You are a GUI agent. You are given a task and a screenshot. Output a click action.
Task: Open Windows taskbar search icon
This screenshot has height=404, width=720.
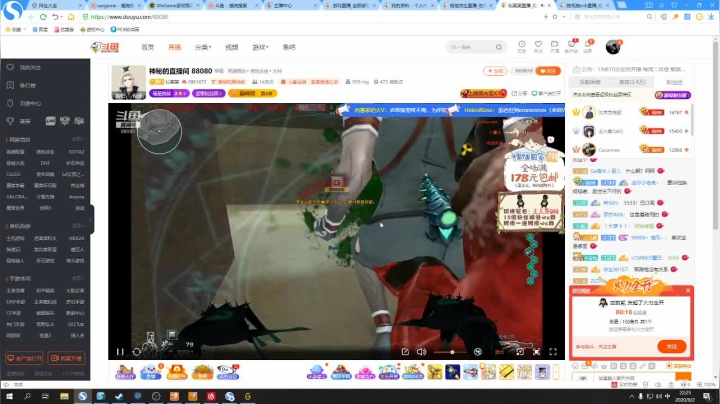(28, 396)
